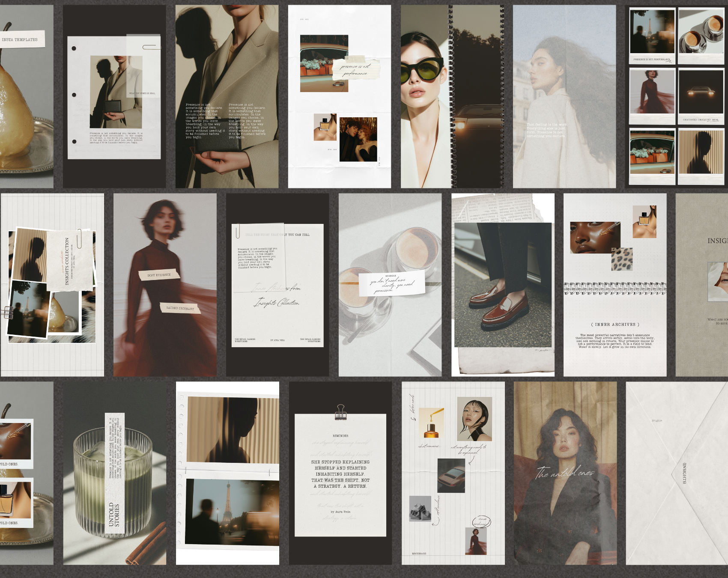728x578 pixels.
Task: Open the hole-punched paper template on dark background
Action: (x=114, y=96)
